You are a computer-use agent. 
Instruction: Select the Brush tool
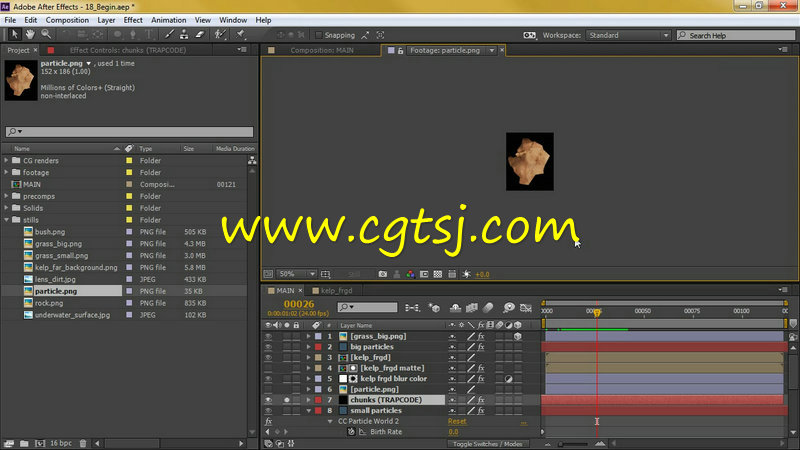169,35
